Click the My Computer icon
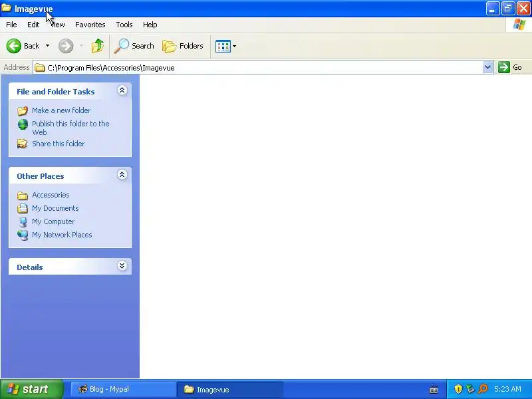This screenshot has height=399, width=532. (23, 222)
